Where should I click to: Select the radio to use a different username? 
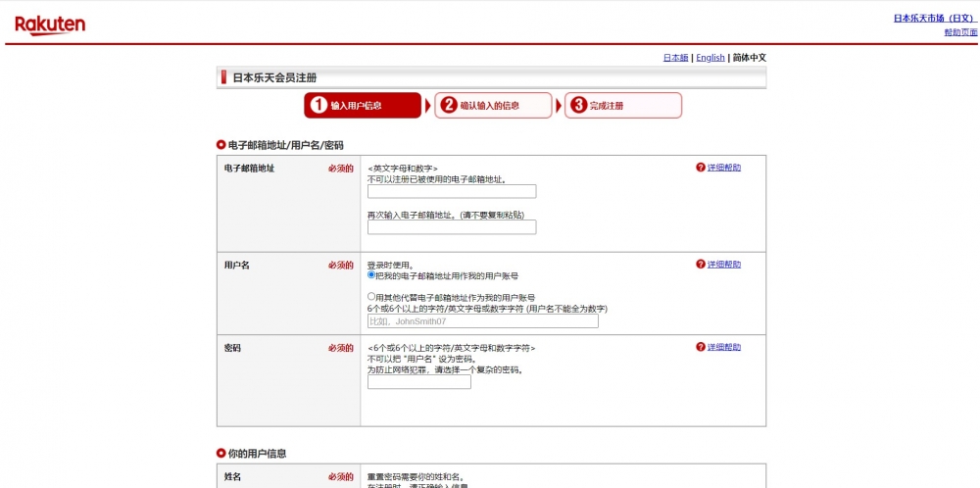click(371, 297)
